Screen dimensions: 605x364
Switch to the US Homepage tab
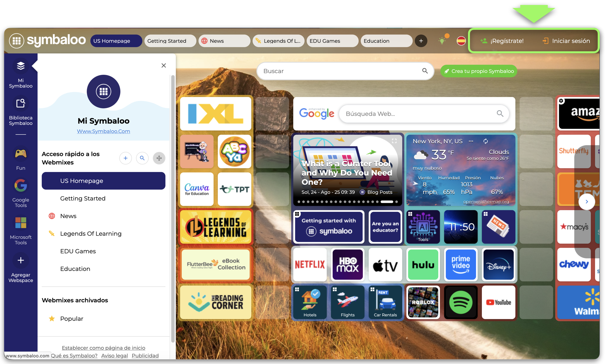116,41
